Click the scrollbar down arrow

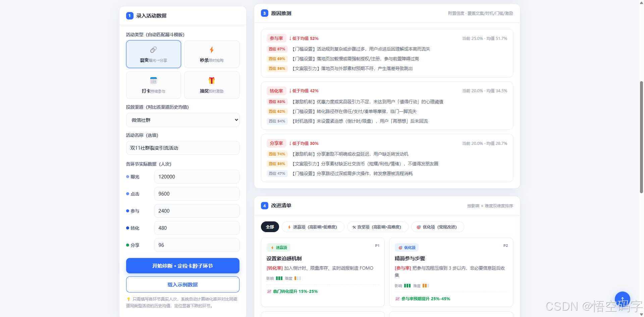(641, 314)
